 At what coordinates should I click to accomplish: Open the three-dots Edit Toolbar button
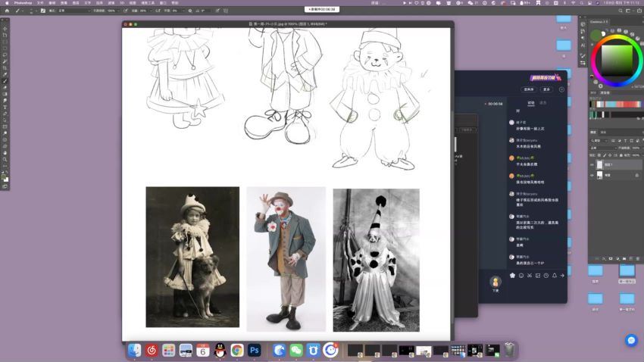point(5,166)
